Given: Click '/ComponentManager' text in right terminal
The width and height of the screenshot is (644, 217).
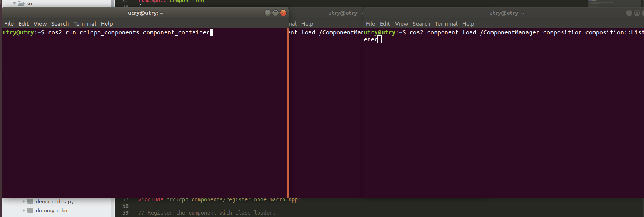Looking at the screenshot, I should click(510, 32).
